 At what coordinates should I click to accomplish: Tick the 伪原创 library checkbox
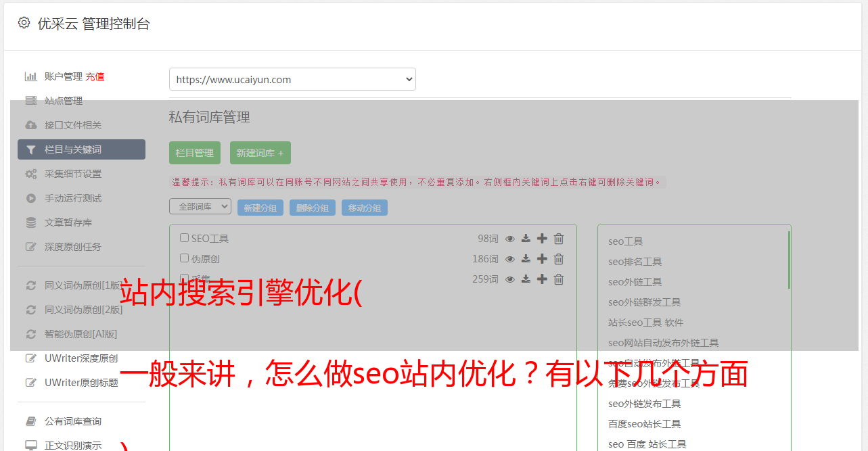click(x=184, y=258)
